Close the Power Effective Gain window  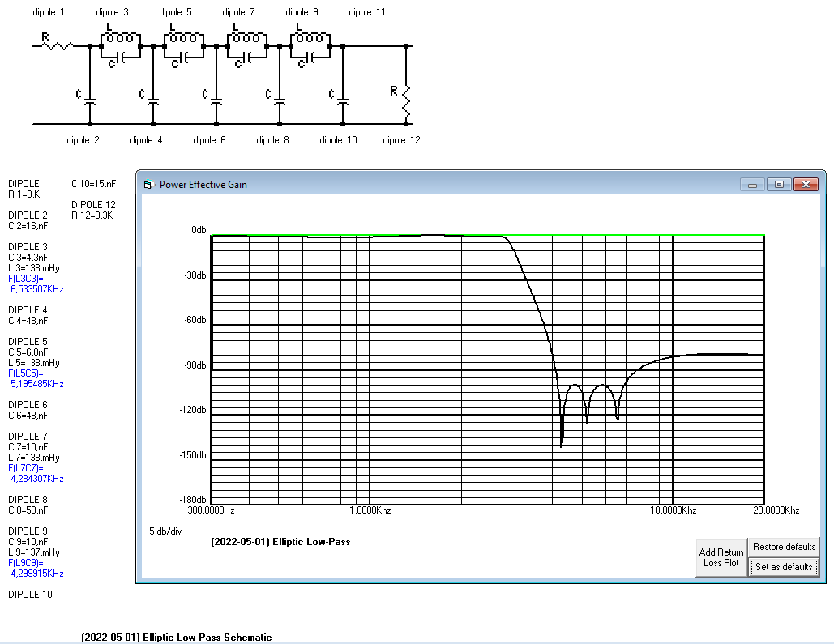click(x=806, y=185)
